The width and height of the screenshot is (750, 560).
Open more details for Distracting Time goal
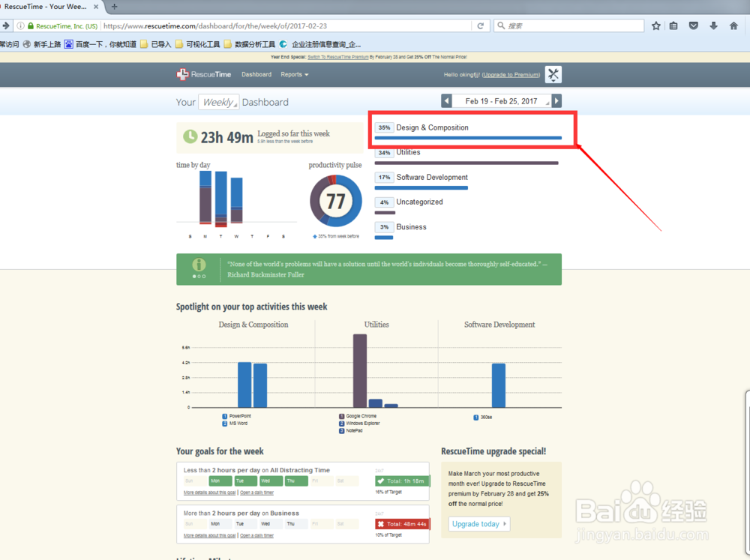point(209,493)
